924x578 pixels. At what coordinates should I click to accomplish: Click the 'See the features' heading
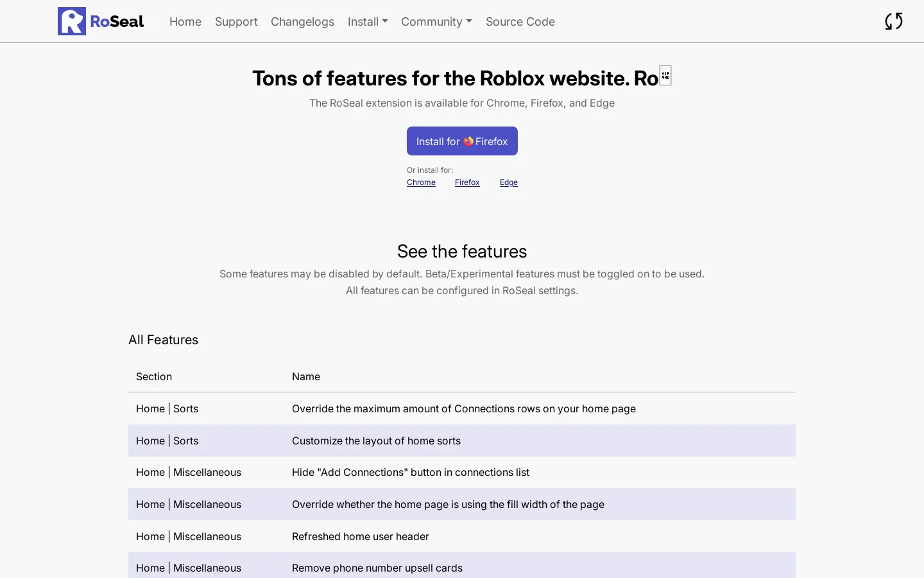coord(462,251)
